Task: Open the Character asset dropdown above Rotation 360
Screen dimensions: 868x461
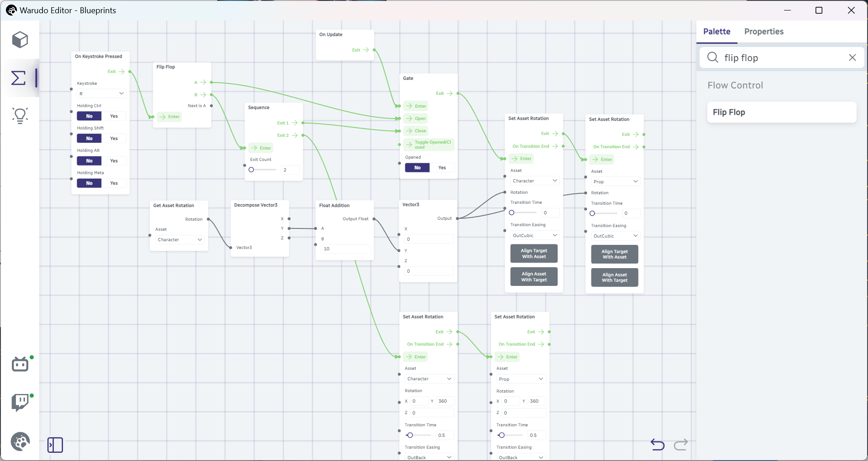Action: coord(429,379)
